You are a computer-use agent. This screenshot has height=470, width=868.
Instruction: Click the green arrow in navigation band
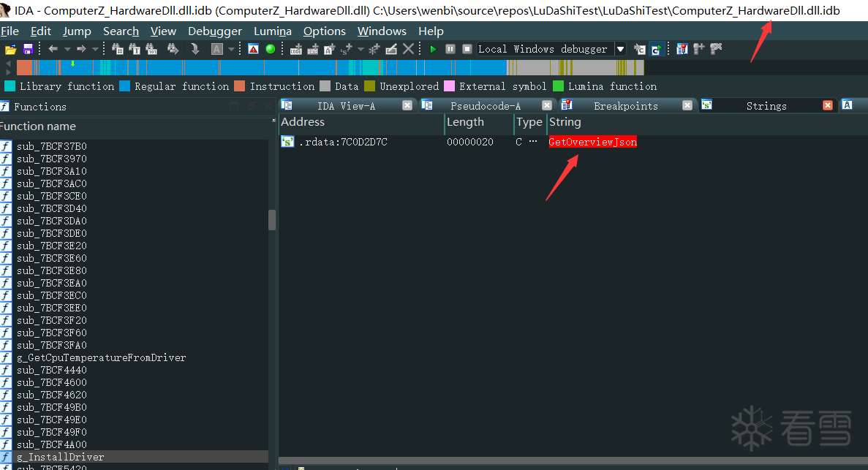(72, 65)
